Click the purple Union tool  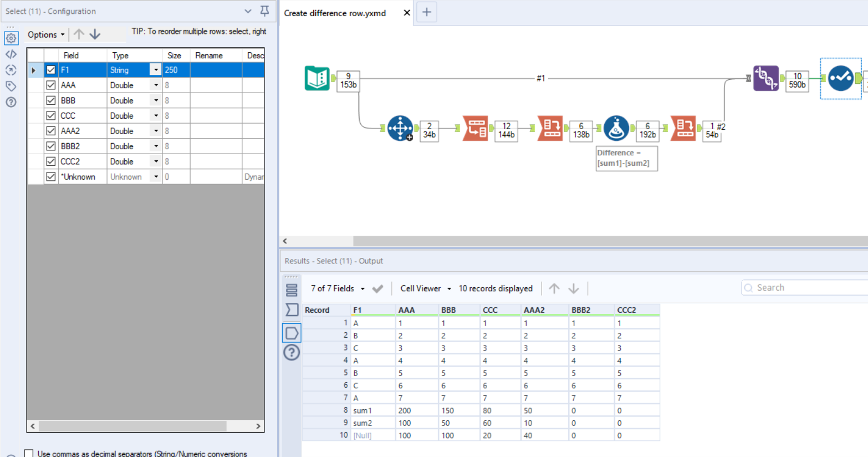[x=765, y=78]
